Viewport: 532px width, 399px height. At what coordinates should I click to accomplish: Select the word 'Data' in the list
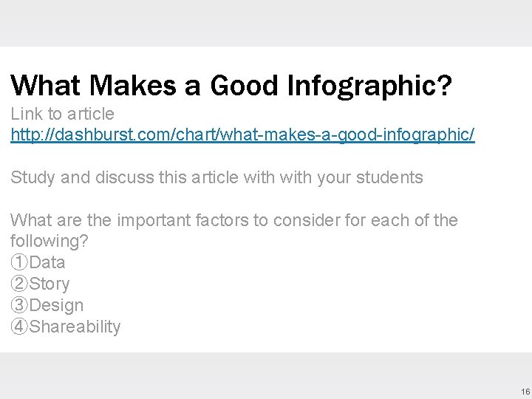(47, 262)
